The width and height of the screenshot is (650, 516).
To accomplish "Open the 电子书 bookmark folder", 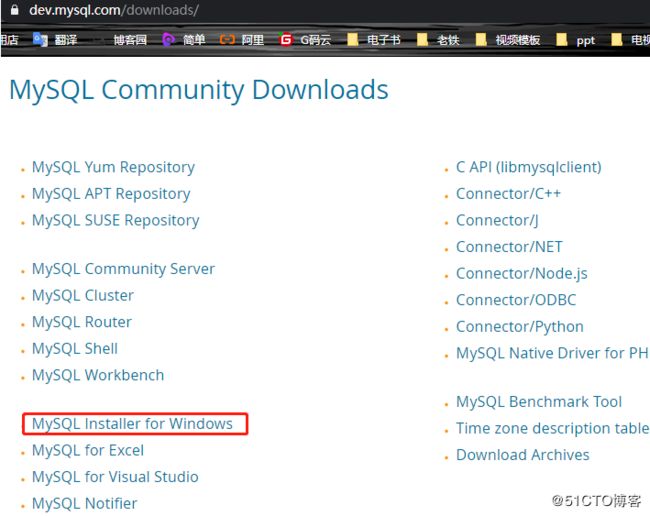I will 374,40.
